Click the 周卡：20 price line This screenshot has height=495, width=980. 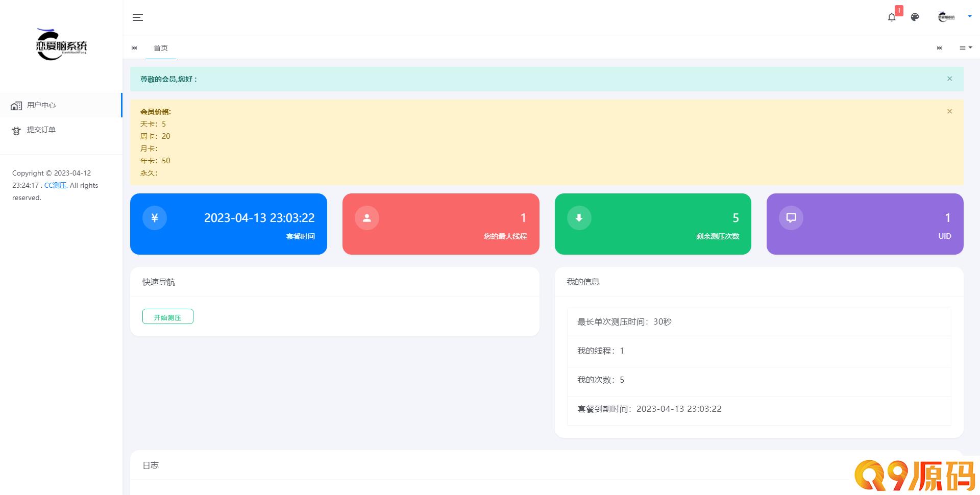[x=155, y=136]
